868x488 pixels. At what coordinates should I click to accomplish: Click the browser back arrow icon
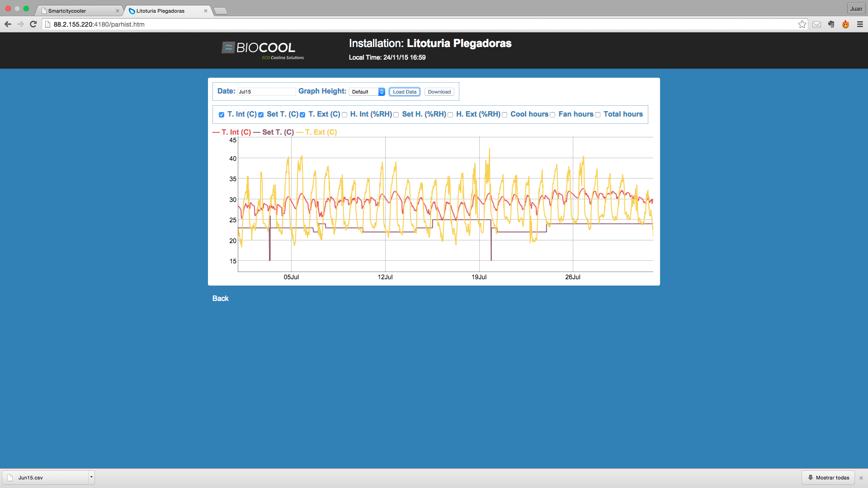coord(8,24)
